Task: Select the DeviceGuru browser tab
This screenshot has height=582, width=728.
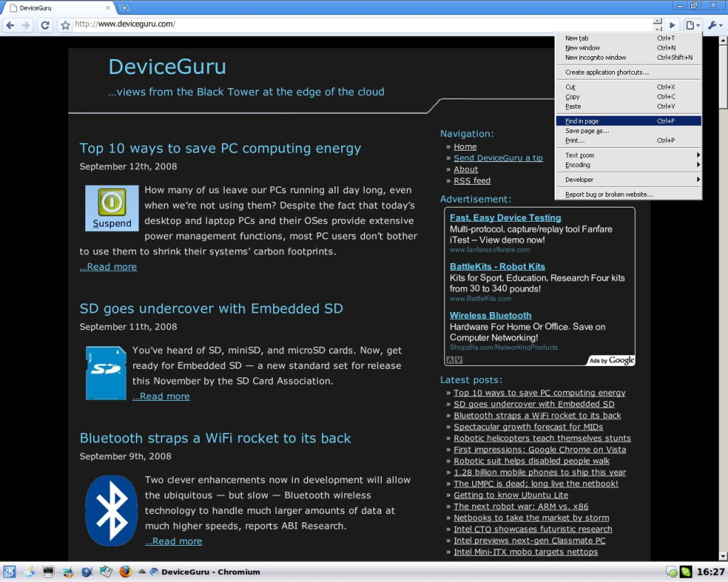Action: click(60, 8)
